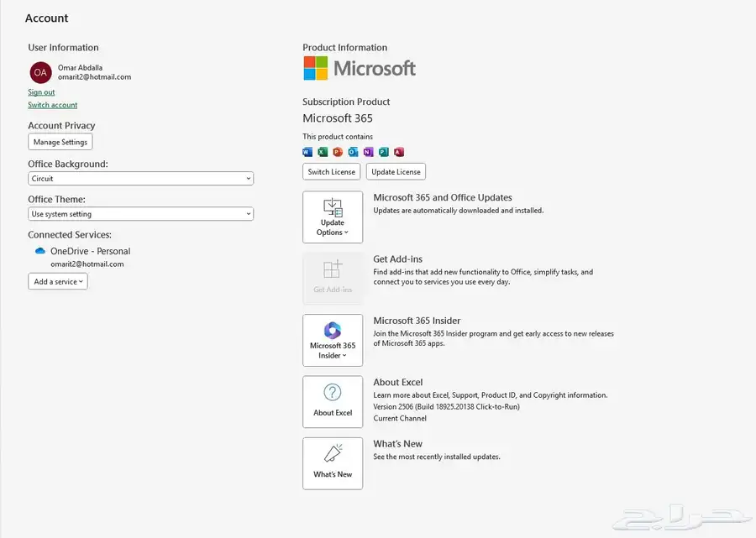Click the OneNote app icon
Screen dimensions: 756x538
tap(369, 152)
